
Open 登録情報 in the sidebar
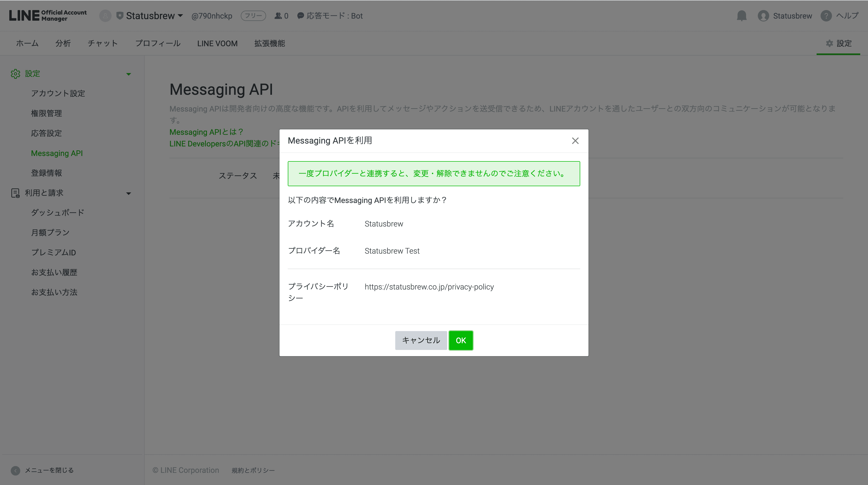point(47,173)
